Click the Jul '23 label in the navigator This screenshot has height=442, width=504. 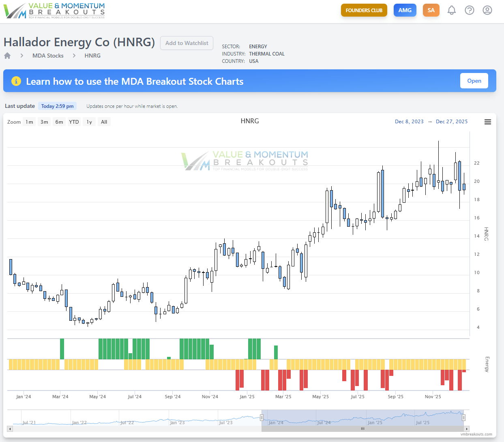(226, 423)
